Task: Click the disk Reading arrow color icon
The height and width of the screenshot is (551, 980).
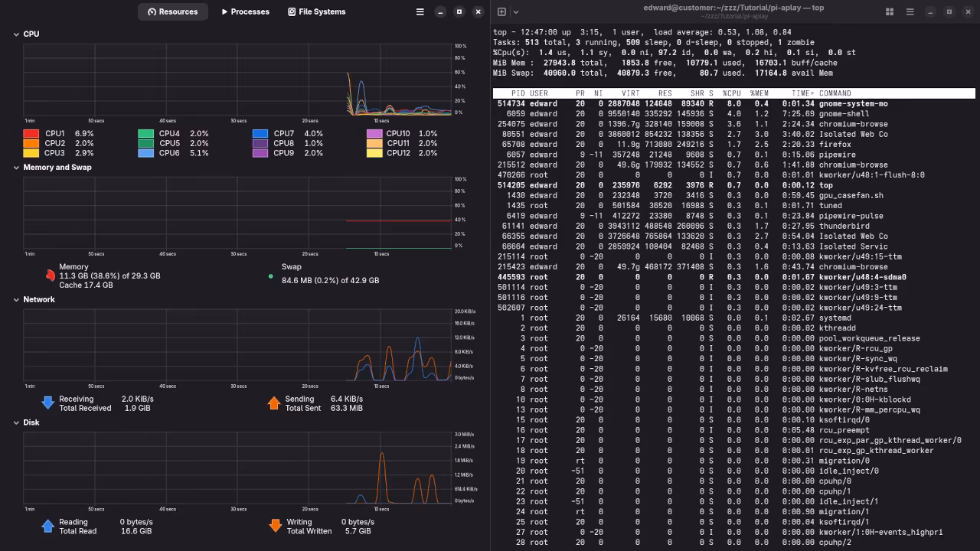Action: [47, 526]
